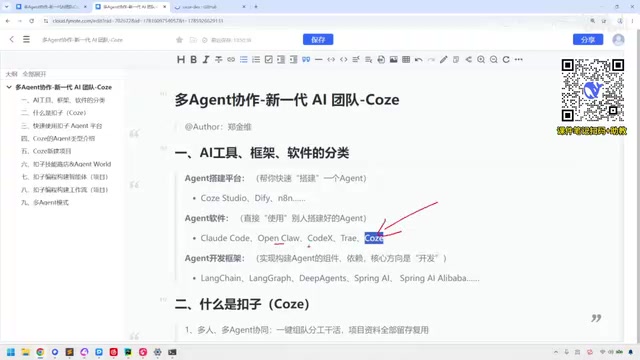640x360 pixels.
Task: Jump to outline item 七、扣子编程构建智能体
Action: pos(64,177)
